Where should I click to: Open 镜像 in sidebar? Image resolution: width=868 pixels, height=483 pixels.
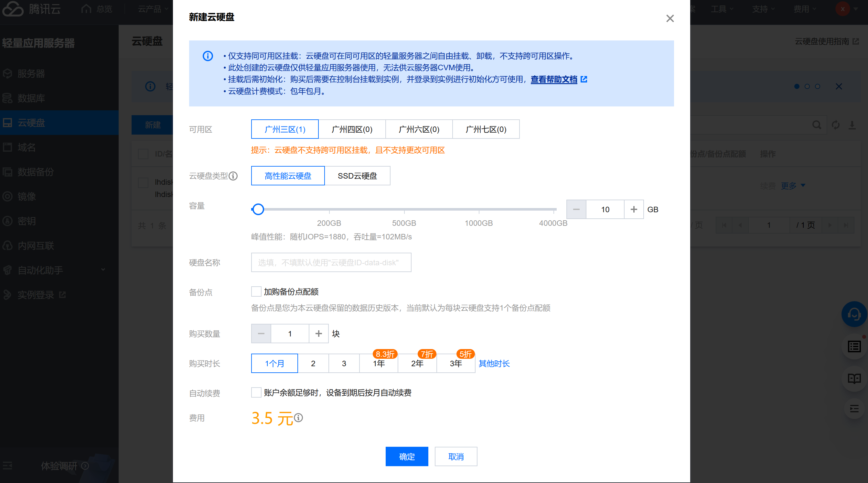pos(59,197)
